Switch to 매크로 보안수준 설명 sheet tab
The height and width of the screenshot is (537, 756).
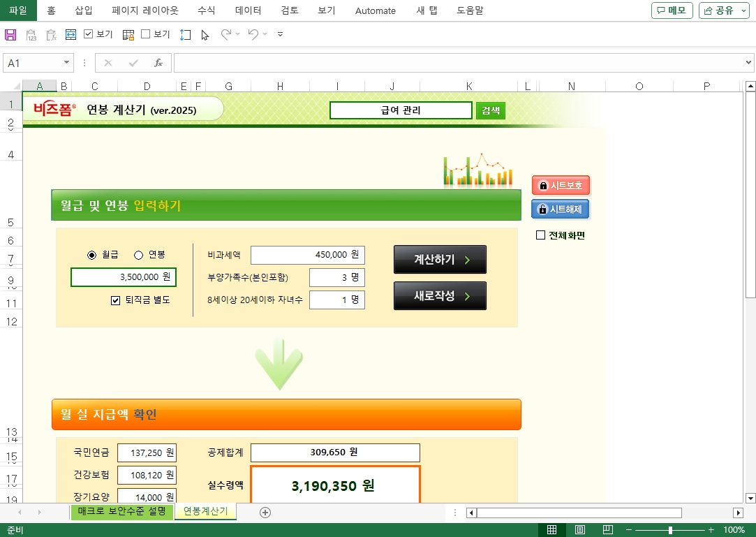[122, 512]
